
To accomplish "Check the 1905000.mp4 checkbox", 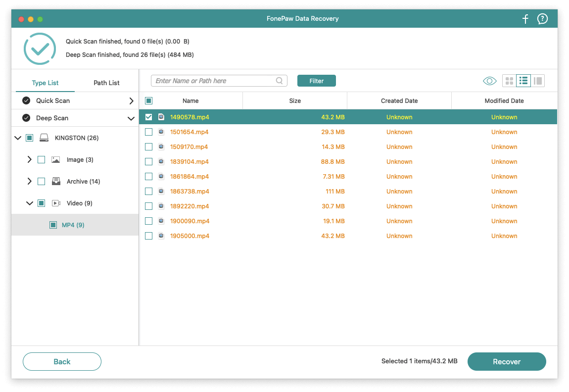I will coord(149,236).
